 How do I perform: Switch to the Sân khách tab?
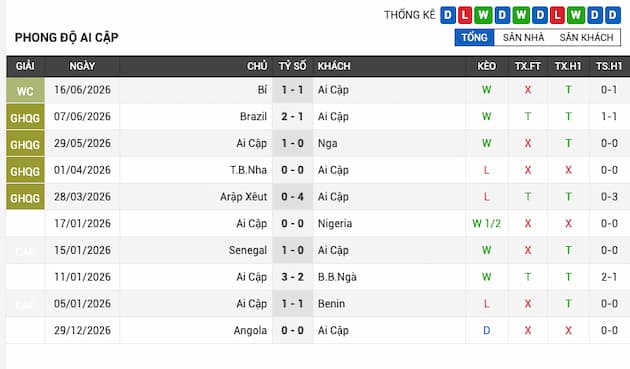(586, 37)
